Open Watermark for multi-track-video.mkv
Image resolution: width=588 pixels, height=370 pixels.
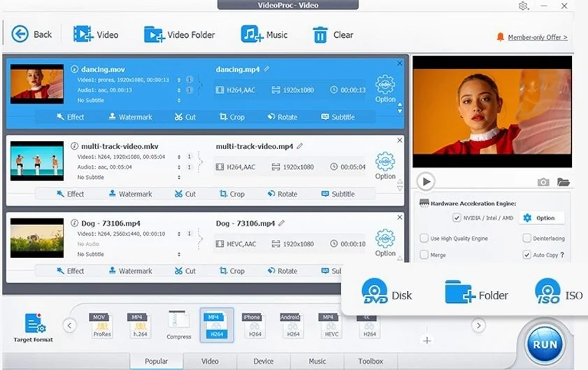[131, 194]
